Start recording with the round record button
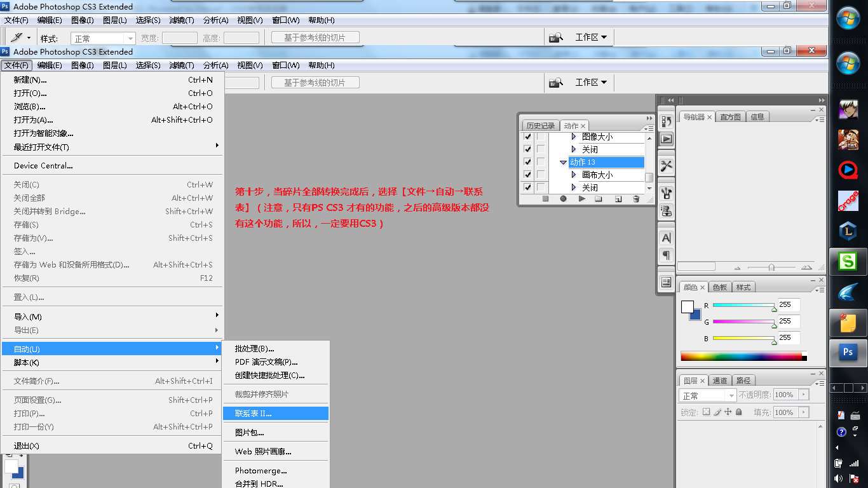868x488 pixels. pos(563,199)
